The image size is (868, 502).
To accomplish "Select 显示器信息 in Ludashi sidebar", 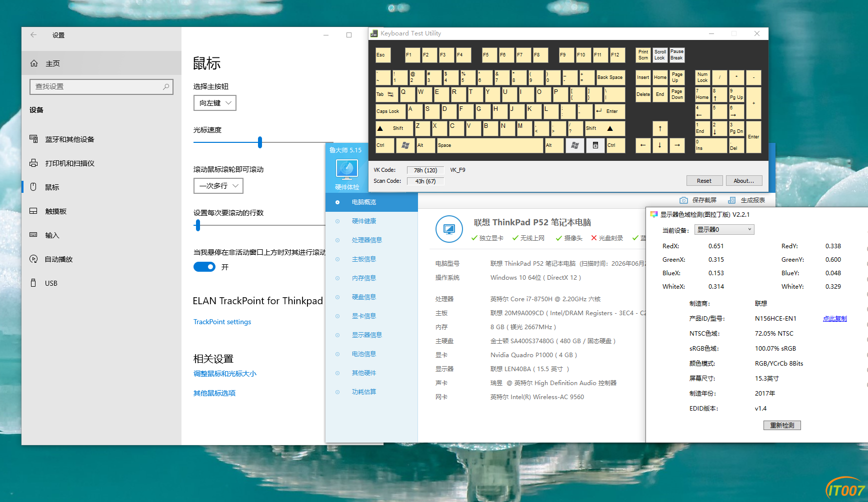I will 371,335.
